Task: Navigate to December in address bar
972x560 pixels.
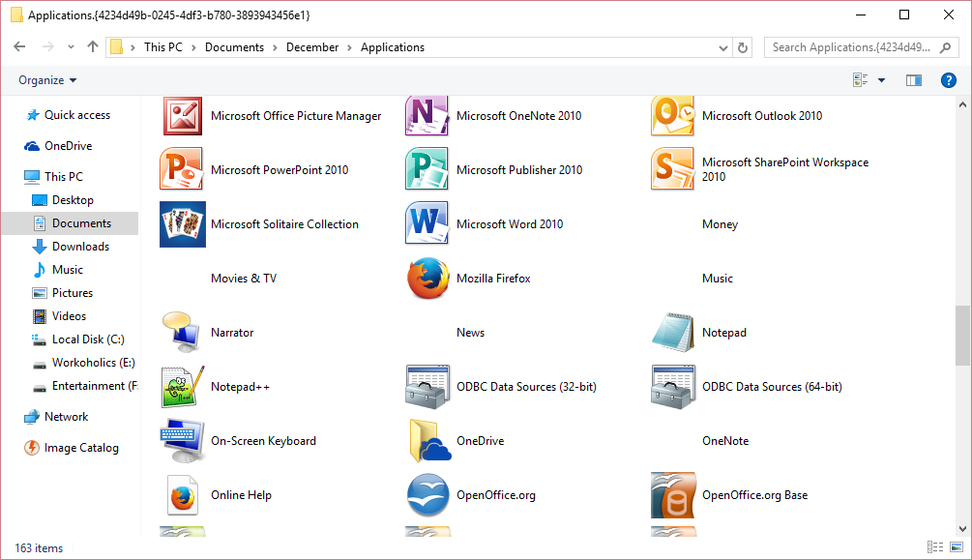Action: 312,47
